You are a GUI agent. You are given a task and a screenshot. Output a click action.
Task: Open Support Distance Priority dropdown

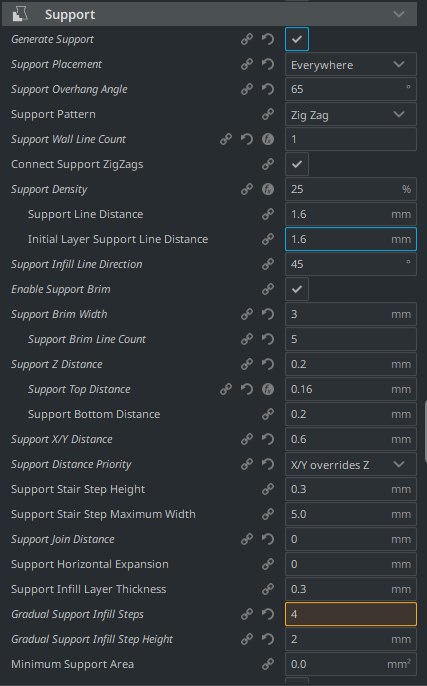click(x=350, y=464)
